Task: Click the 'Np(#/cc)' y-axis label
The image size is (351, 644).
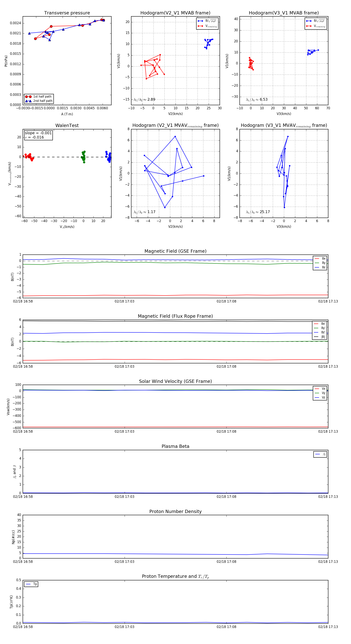Action: pos(13,537)
